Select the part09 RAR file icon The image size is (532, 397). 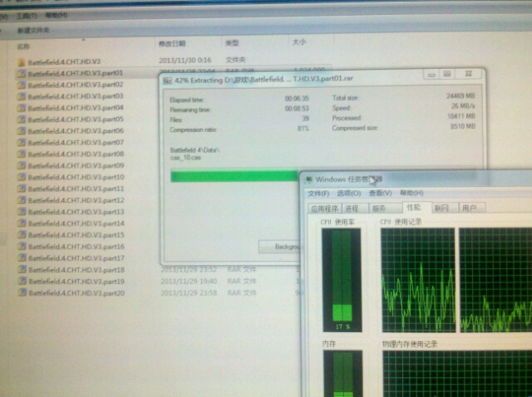22,165
